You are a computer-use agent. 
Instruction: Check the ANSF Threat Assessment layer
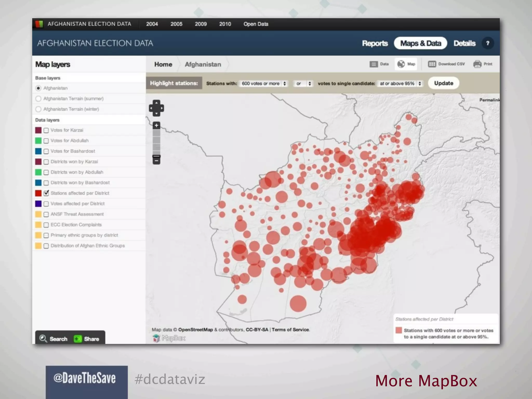pyautogui.click(x=46, y=214)
